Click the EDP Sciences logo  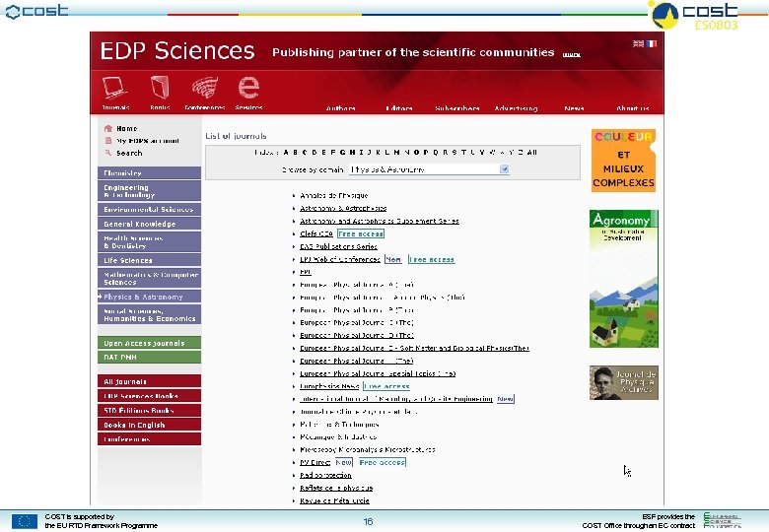coord(177,50)
